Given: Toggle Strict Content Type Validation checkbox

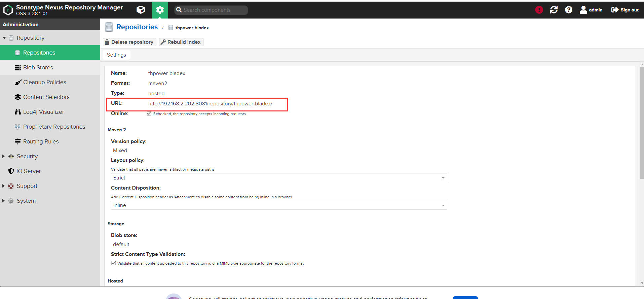Looking at the screenshot, I should 113,263.
